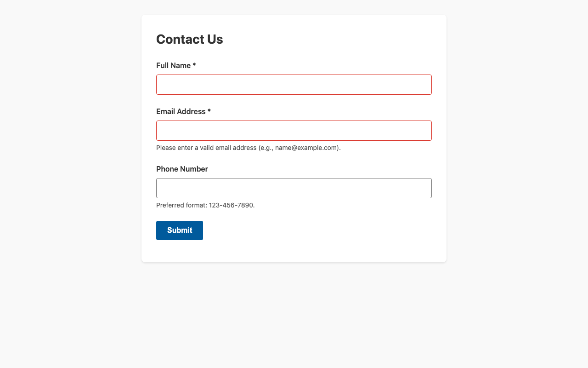Click the Submit button label text
The width and height of the screenshot is (588, 368).
180,230
